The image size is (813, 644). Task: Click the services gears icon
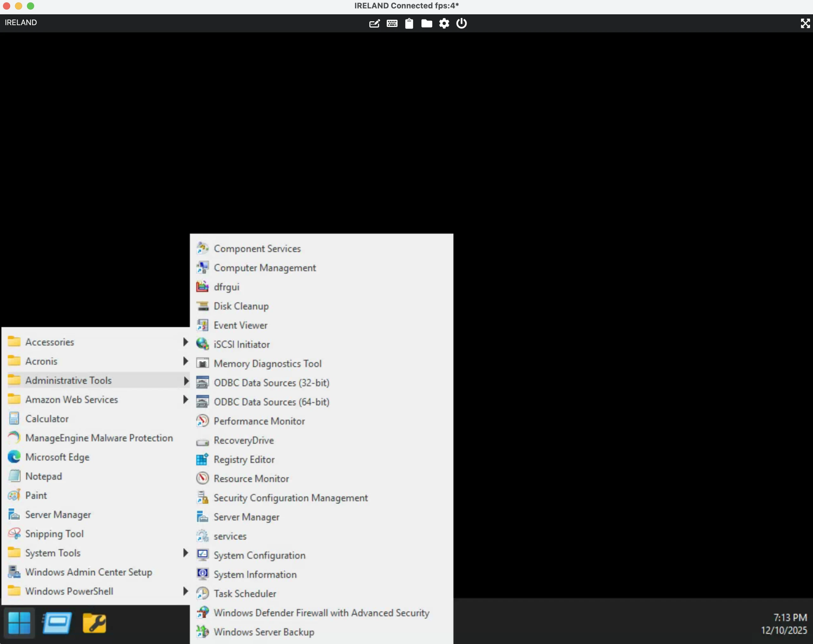point(203,536)
